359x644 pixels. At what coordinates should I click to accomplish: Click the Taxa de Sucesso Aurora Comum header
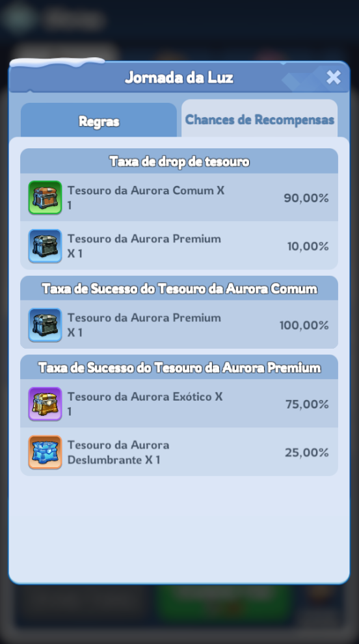[x=179, y=289]
